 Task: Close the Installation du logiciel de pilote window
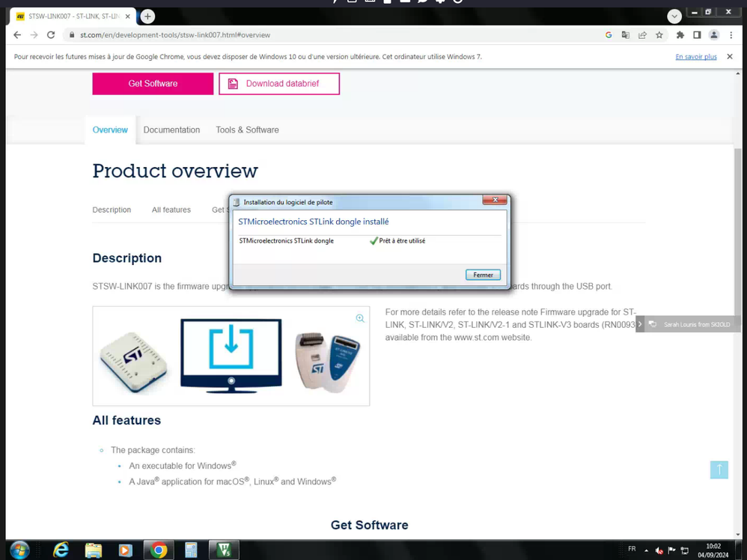pos(495,200)
